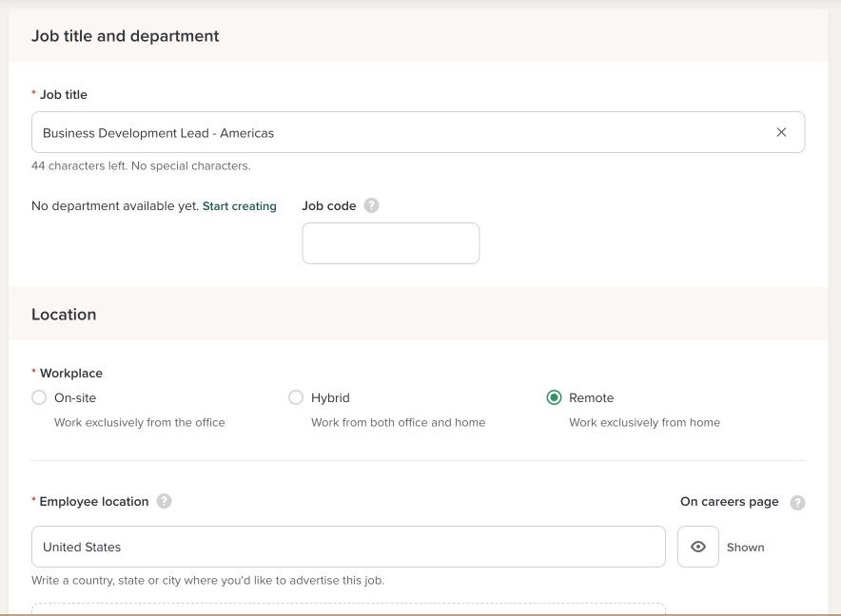Click the Shown visibility label
The width and height of the screenshot is (841, 616).
tap(745, 548)
